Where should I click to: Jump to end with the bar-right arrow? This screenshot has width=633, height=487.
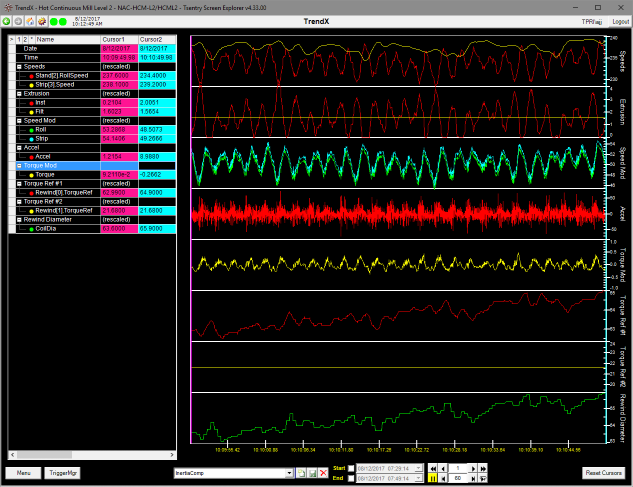click(473, 479)
